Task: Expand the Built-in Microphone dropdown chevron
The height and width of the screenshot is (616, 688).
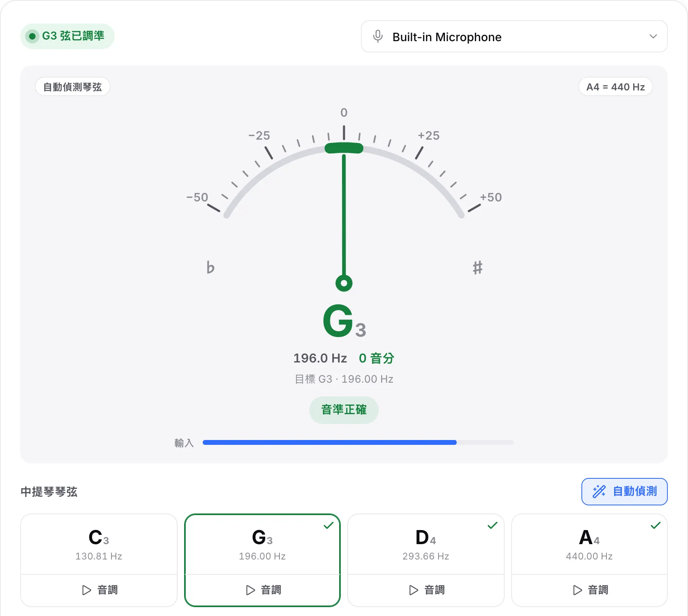Action: 653,36
